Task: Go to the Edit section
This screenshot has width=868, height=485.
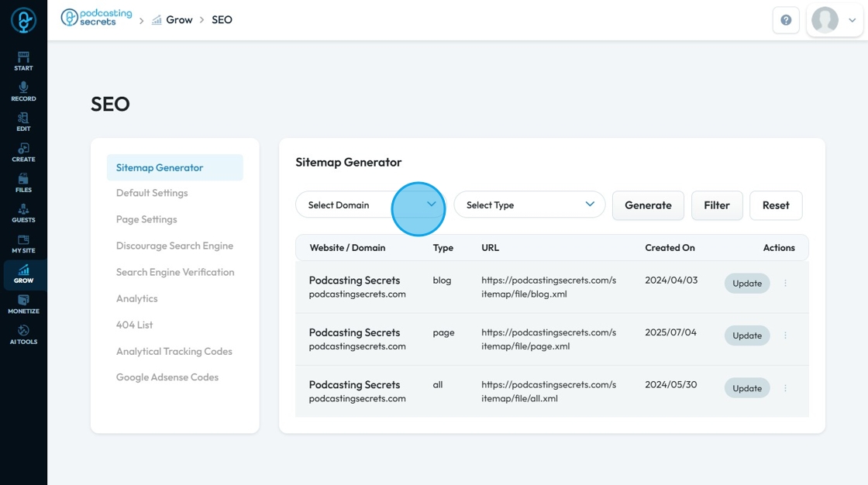Action: click(x=23, y=122)
